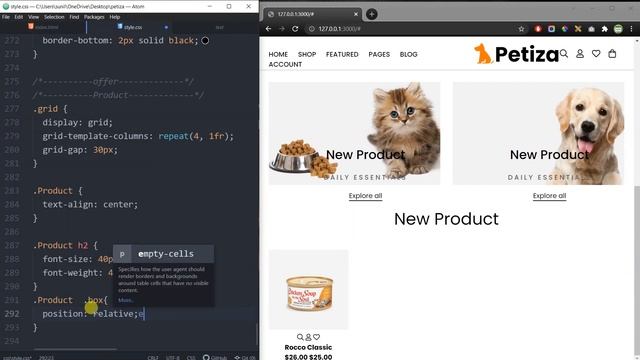Viewport: 640px width, 360px height.
Task: Click the Petiza logo
Action: coord(516,54)
